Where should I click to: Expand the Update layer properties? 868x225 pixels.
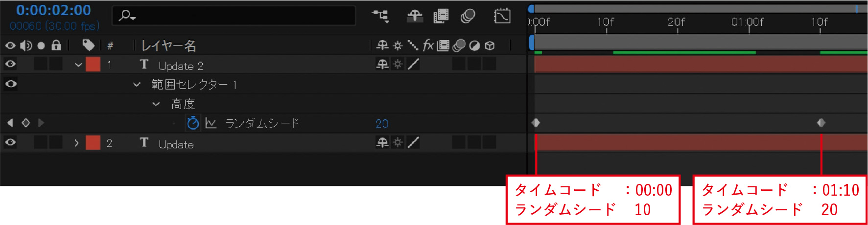76,143
